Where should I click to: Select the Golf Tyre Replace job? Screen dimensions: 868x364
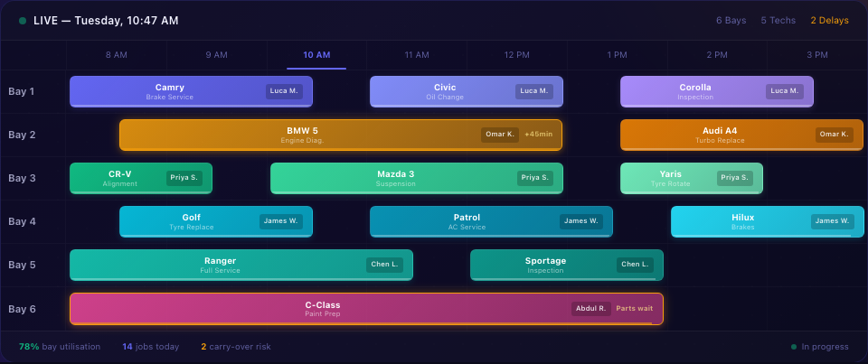coord(216,222)
